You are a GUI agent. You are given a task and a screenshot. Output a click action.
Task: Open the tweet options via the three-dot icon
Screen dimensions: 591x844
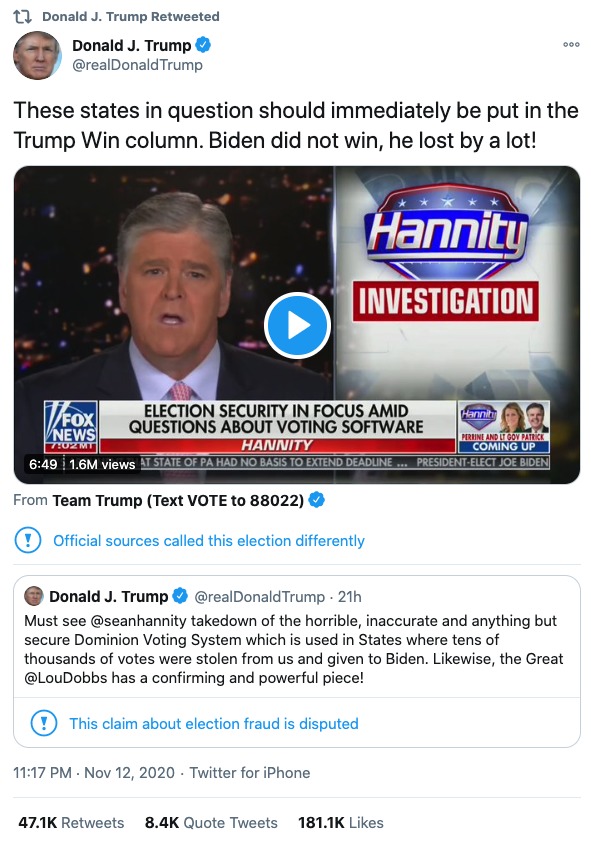coord(570,44)
